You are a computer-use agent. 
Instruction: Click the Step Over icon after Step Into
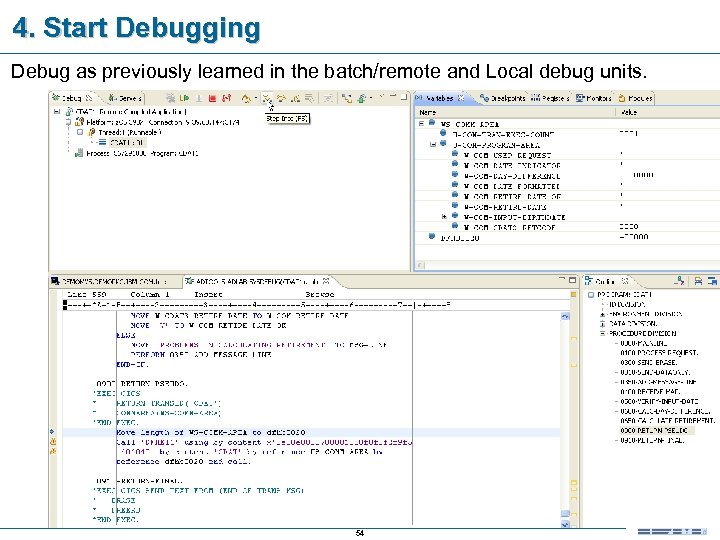(281, 98)
